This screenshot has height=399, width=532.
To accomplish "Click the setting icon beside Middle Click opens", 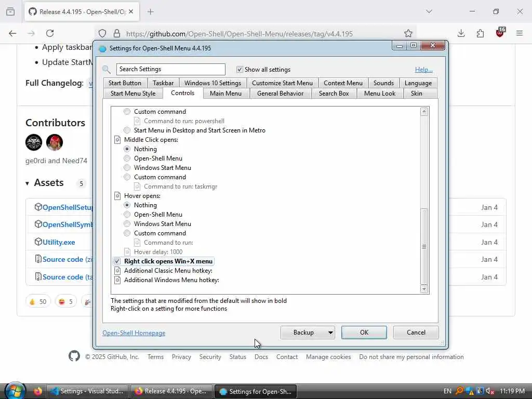I will coord(117,140).
